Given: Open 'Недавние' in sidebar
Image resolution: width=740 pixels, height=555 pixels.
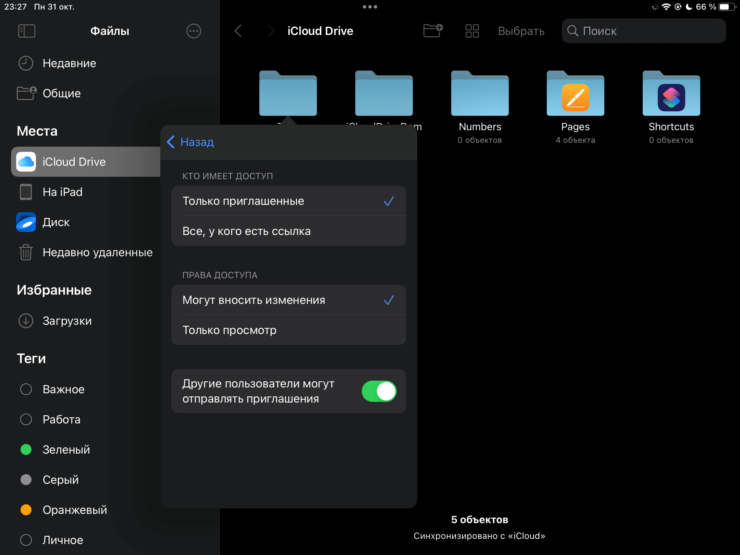Looking at the screenshot, I should pyautogui.click(x=69, y=63).
